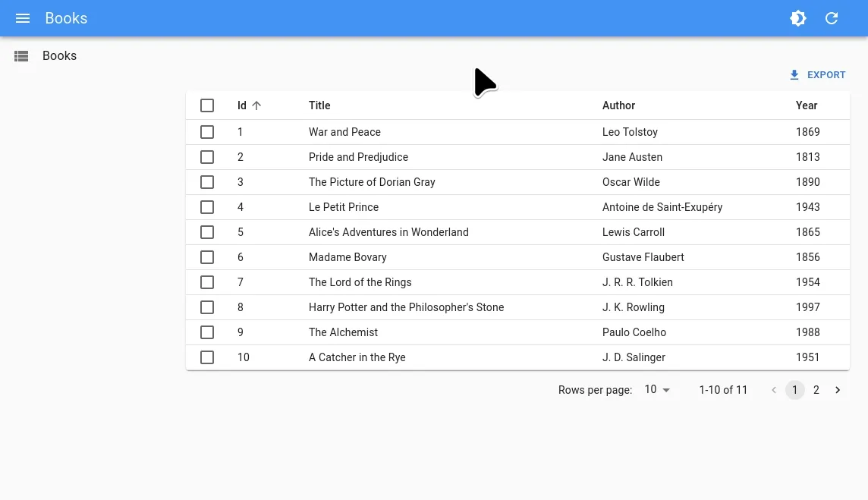The image size is (868, 500).
Task: Sort the table by the Year column
Action: coord(806,105)
